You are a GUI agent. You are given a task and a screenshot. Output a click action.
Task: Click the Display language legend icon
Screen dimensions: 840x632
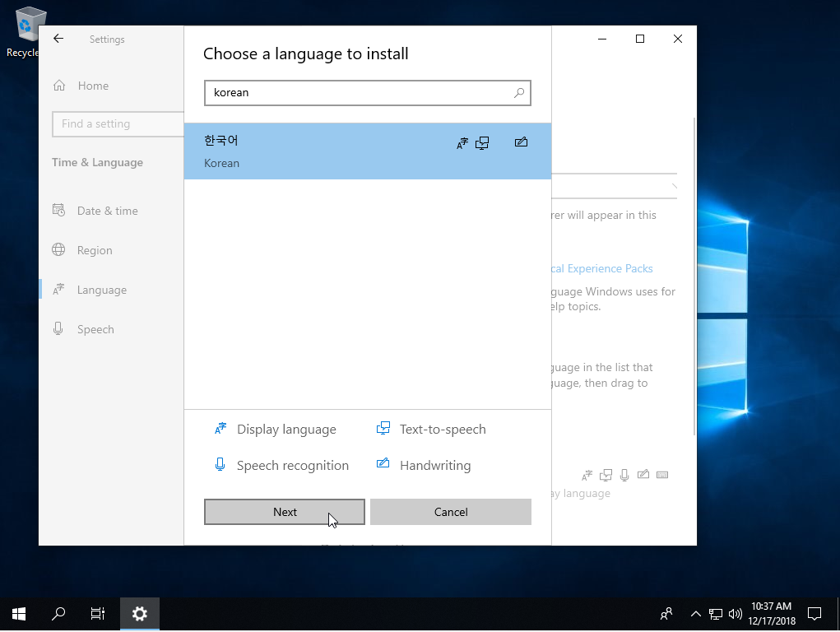pyautogui.click(x=220, y=429)
